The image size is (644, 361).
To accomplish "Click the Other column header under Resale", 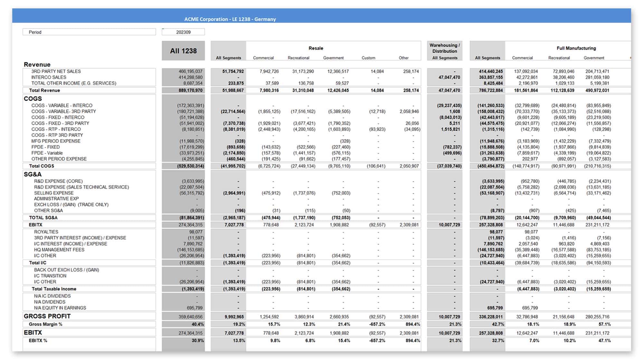I will point(403,58).
